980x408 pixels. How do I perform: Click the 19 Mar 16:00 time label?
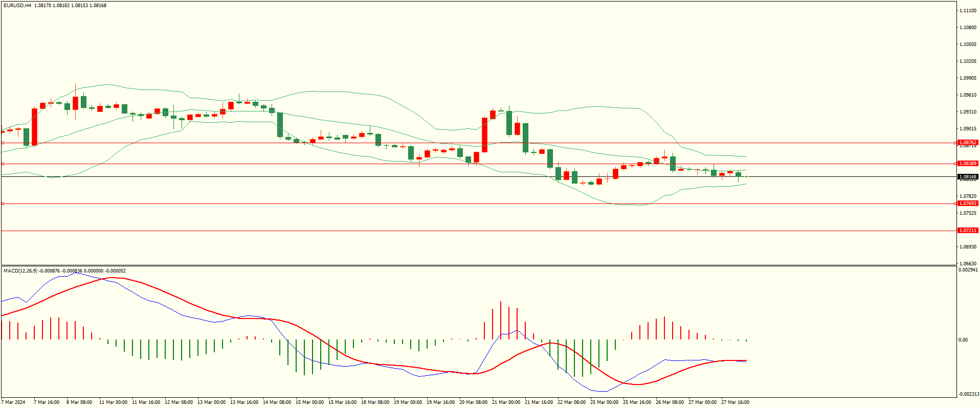[440, 402]
